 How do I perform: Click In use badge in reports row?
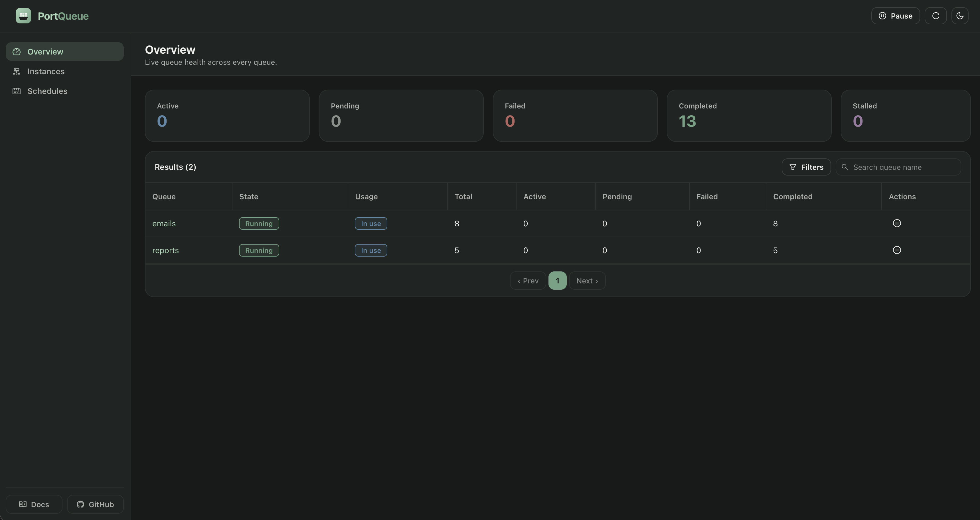(x=371, y=250)
